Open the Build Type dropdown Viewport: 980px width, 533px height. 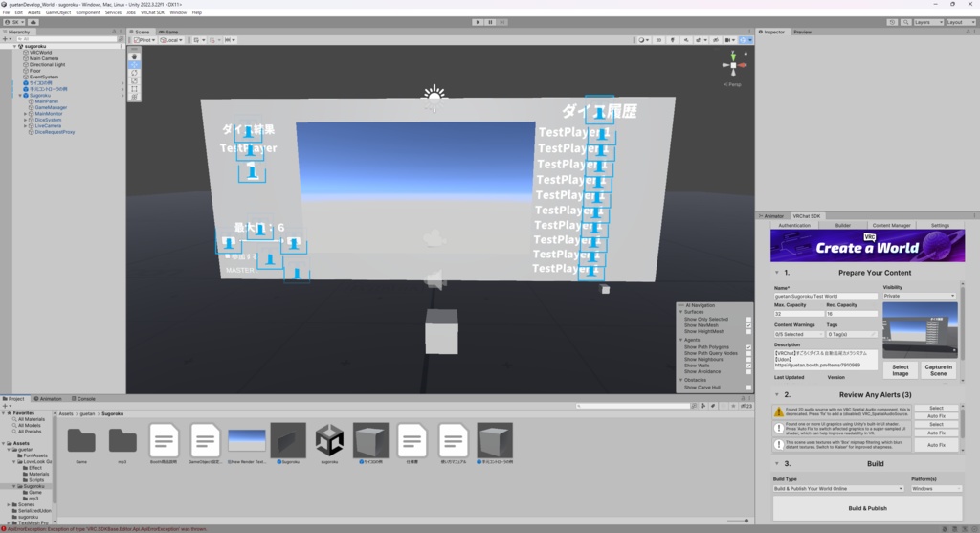838,489
